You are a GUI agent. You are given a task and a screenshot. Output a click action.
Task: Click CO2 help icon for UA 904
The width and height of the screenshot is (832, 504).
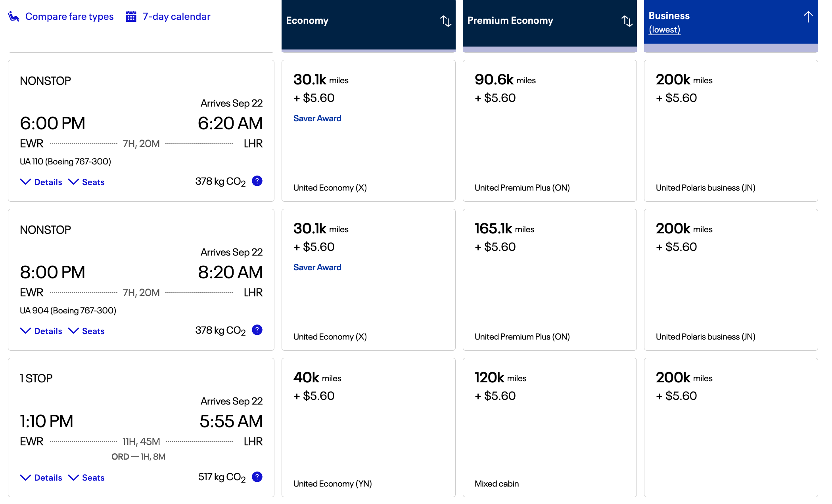point(257,330)
